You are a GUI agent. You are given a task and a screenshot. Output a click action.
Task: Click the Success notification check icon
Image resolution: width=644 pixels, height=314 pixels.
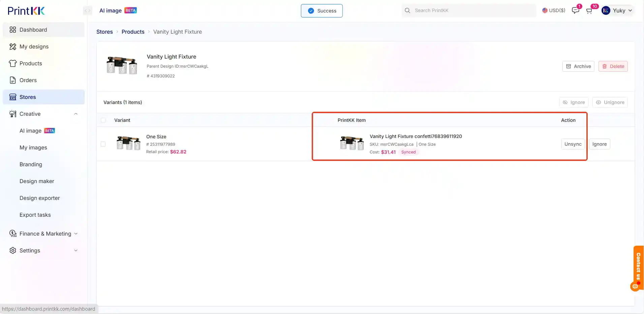click(x=311, y=11)
